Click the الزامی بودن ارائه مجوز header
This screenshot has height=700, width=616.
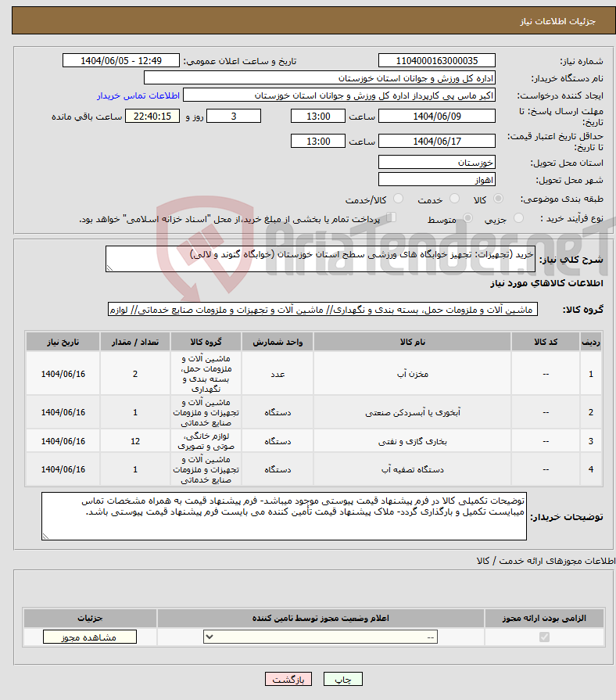coord(544,618)
